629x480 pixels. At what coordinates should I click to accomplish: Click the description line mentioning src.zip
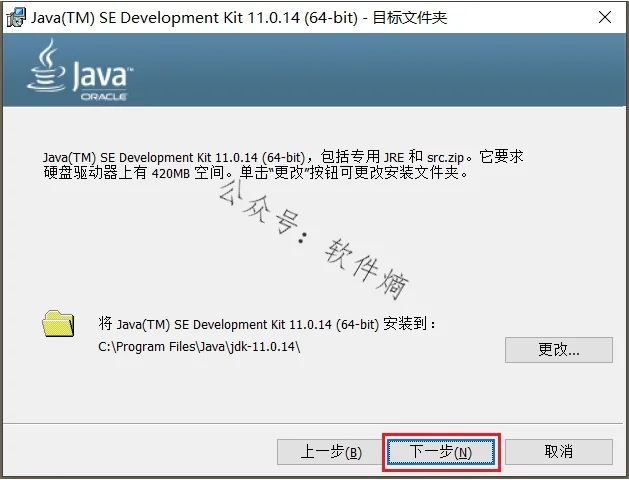pos(283,157)
